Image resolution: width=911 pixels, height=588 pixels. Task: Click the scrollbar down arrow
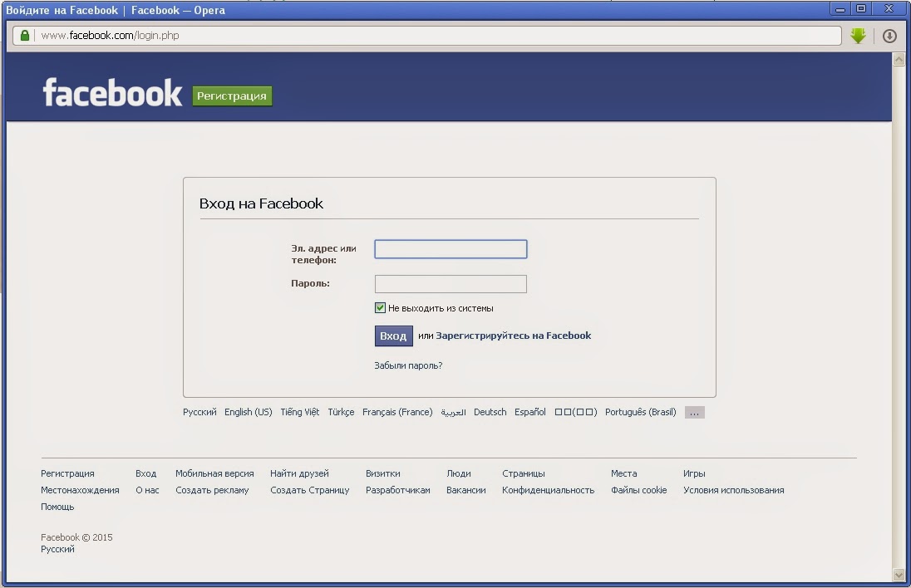pos(898,574)
